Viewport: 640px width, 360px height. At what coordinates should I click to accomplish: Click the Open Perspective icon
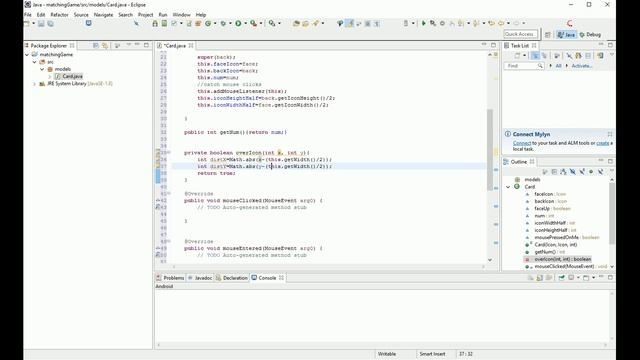[x=548, y=35]
